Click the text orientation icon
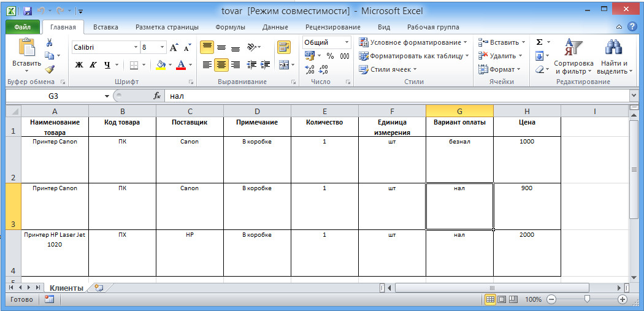The width and height of the screenshot is (644, 311). click(251, 47)
